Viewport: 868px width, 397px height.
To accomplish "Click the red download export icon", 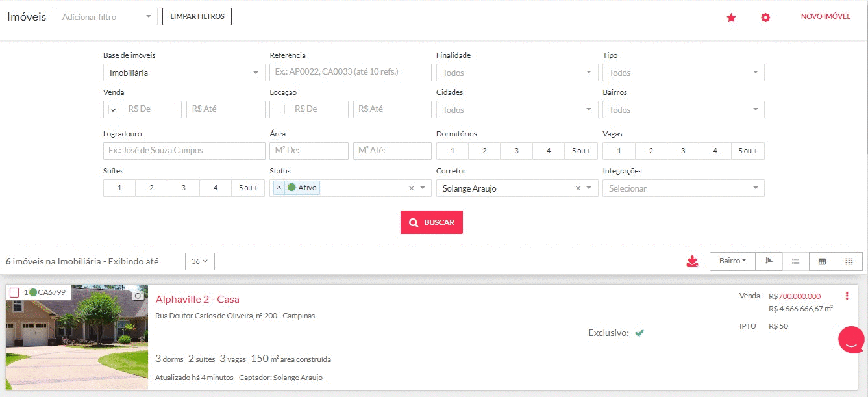I will coord(692,261).
